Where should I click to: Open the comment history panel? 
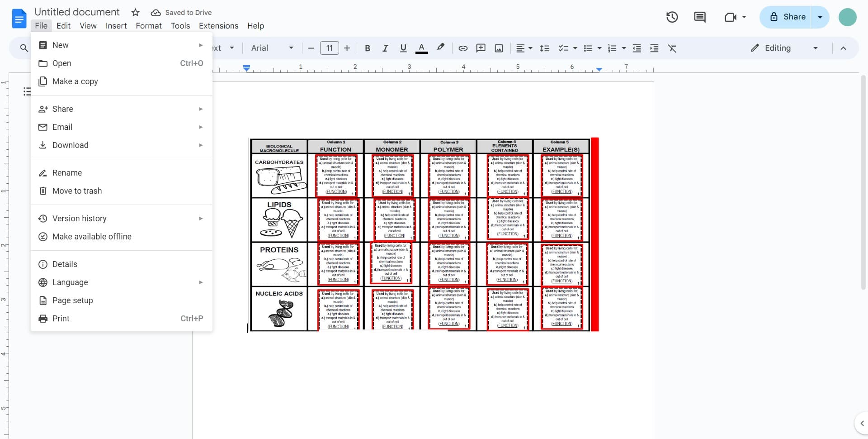(x=699, y=17)
